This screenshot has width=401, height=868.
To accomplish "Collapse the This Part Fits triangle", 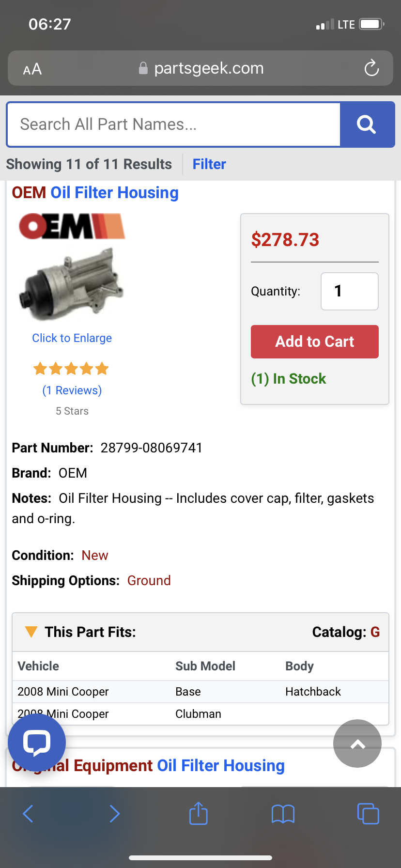I will point(31,632).
